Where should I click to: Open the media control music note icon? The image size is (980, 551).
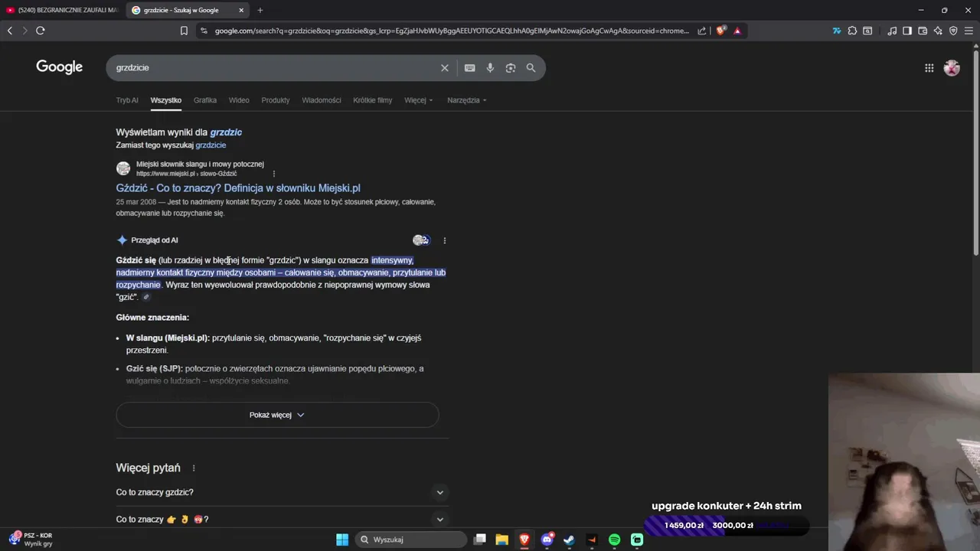pyautogui.click(x=892, y=31)
